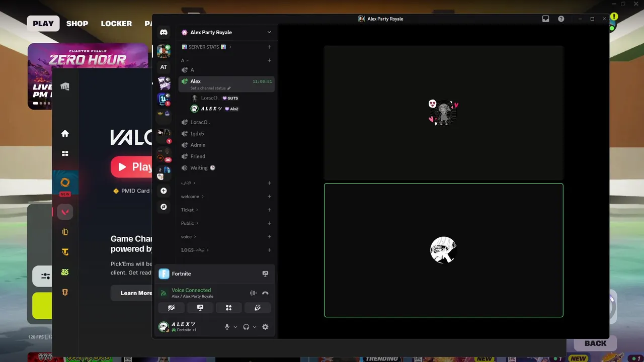This screenshot has height=362, width=644.
Task: Switch to Fortnite PLAY tab
Action: tap(43, 23)
